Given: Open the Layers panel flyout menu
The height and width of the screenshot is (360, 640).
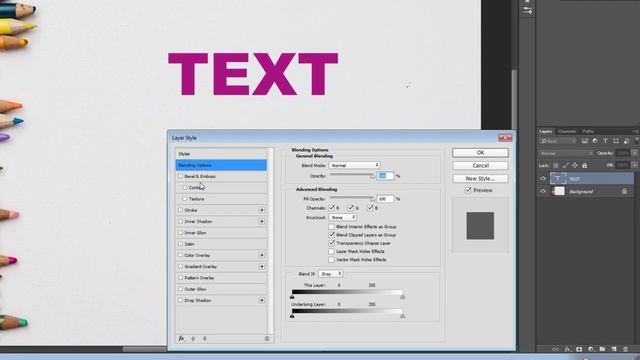Looking at the screenshot, I should coord(636,131).
